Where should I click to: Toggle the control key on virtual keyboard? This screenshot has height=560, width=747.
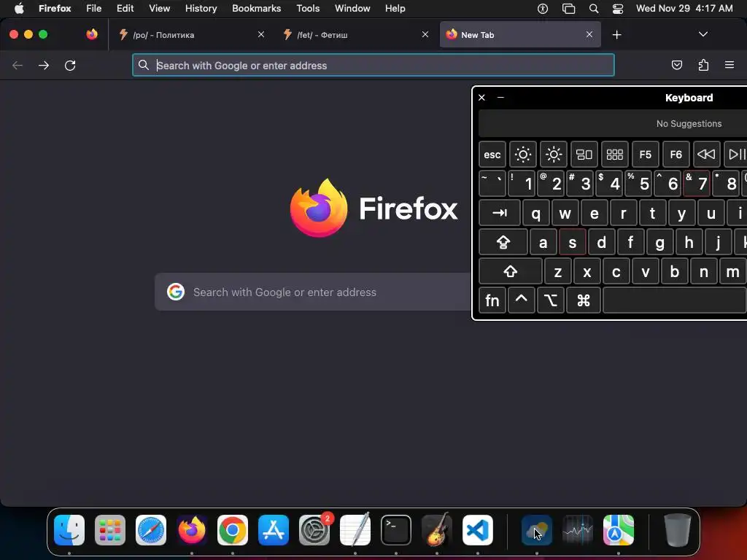point(521,300)
